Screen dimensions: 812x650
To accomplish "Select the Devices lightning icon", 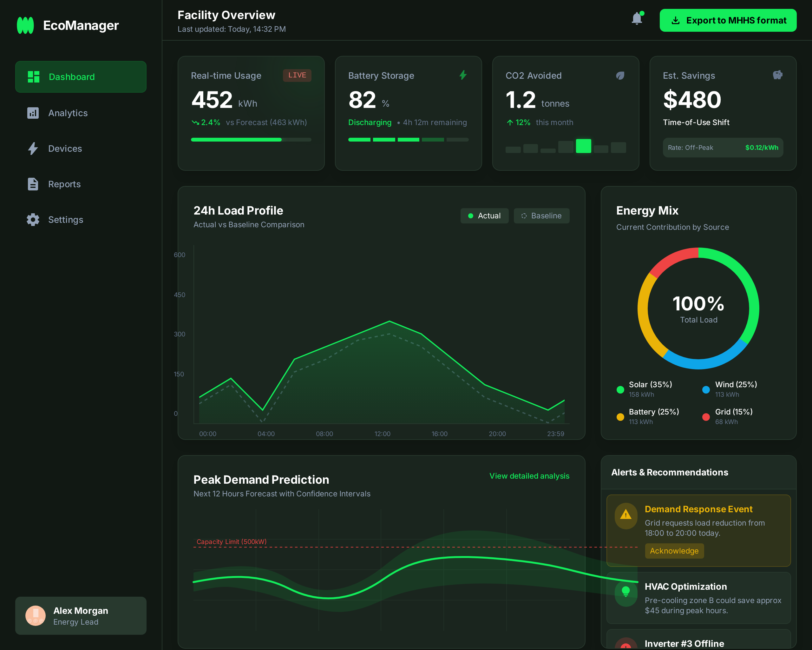I will pyautogui.click(x=33, y=149).
